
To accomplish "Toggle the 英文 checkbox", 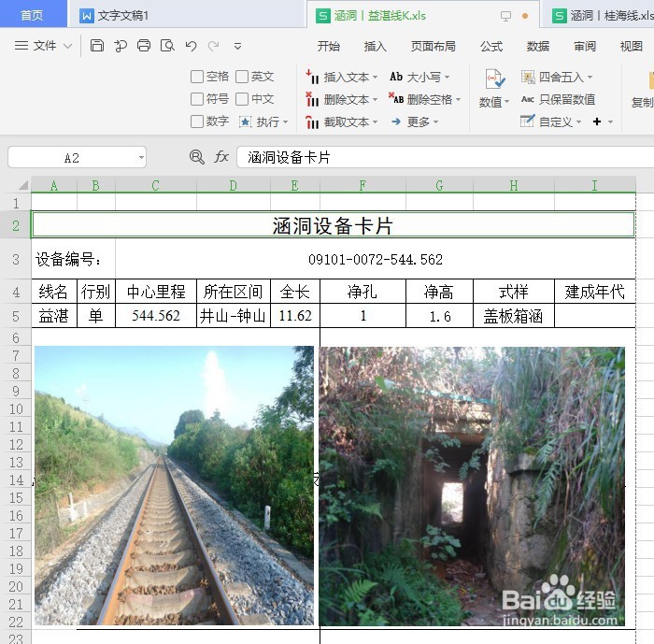I will [242, 77].
